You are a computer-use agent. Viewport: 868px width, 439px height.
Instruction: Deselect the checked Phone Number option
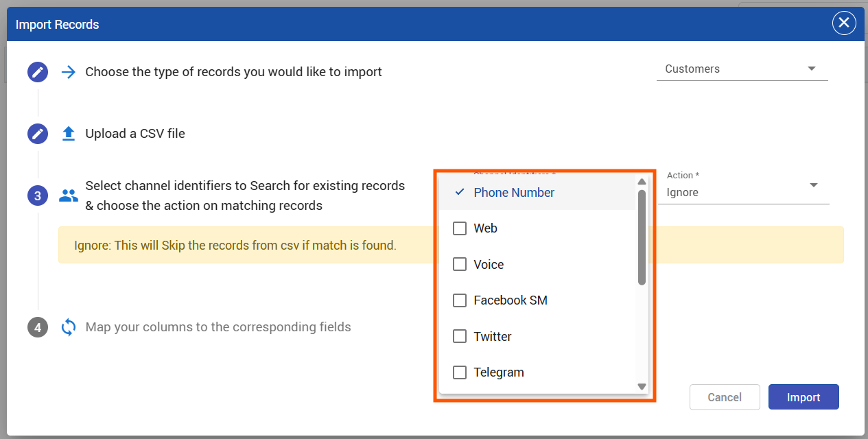click(513, 193)
